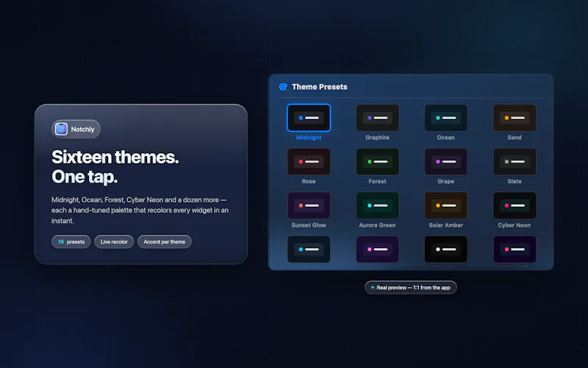The image size is (588, 368).
Task: Click the Grape label text
Action: click(446, 181)
